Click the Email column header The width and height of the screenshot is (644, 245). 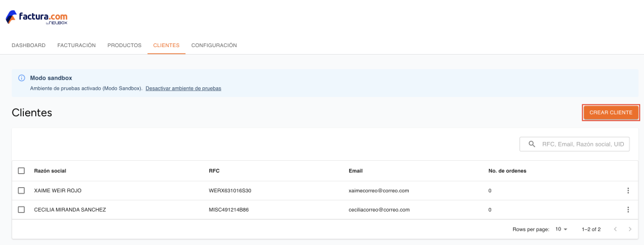tap(356, 171)
